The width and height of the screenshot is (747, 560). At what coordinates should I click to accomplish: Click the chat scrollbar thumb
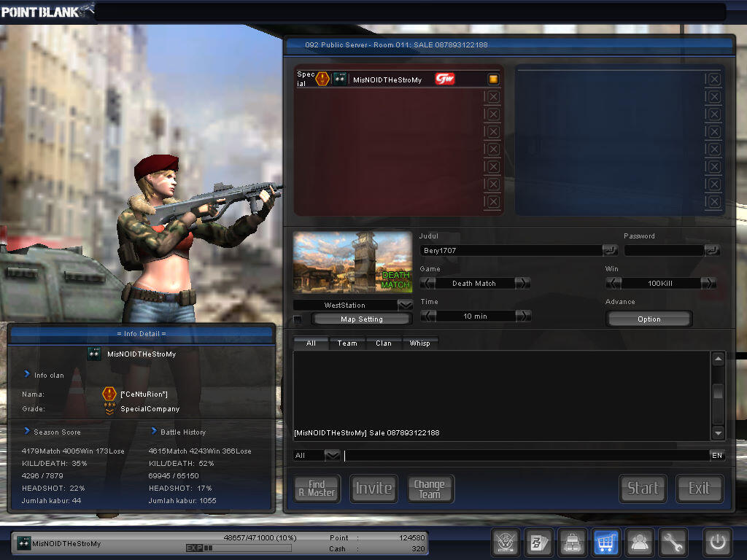[718, 392]
